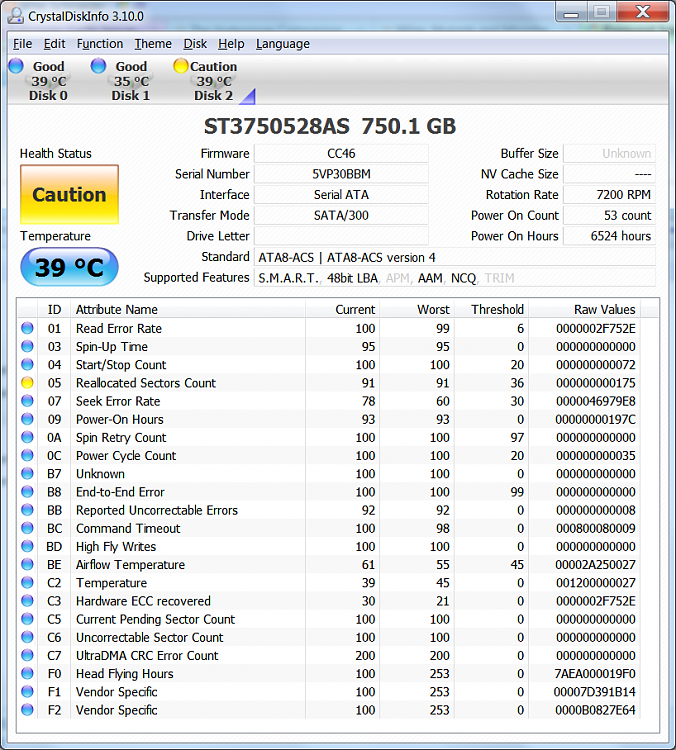
Task: Click yellow status orb for Disk 2
Action: 181,66
